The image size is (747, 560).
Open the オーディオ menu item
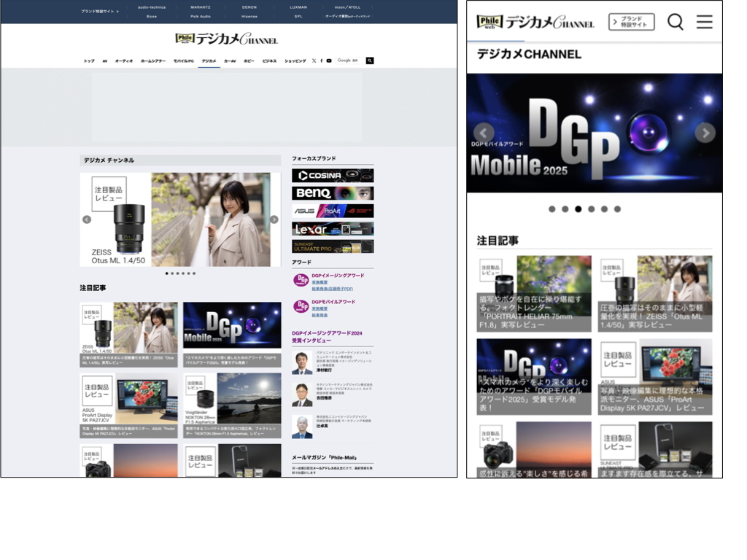click(x=124, y=61)
